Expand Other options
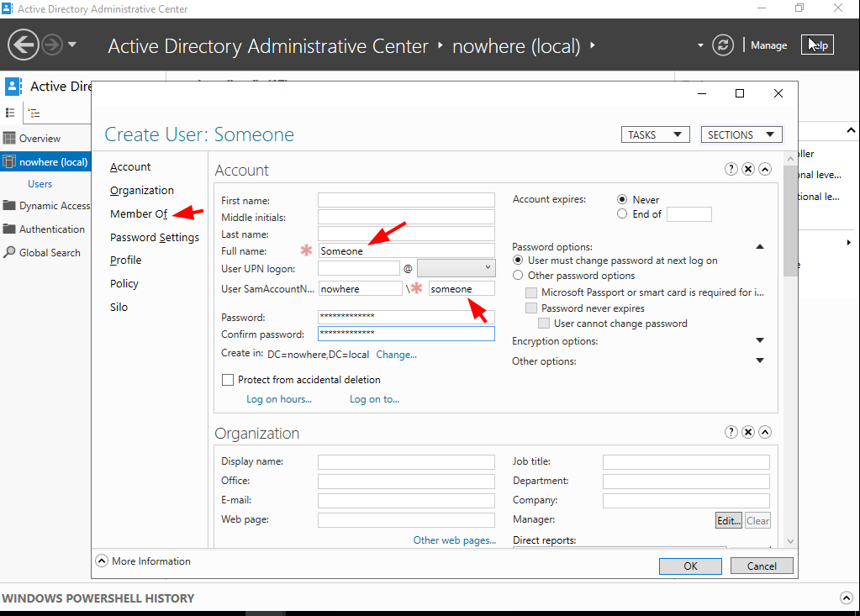The image size is (860, 616). click(x=760, y=361)
